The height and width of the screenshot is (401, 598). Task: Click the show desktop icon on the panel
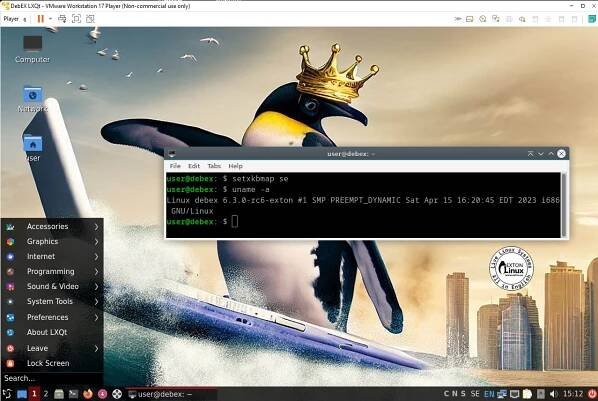(22, 394)
